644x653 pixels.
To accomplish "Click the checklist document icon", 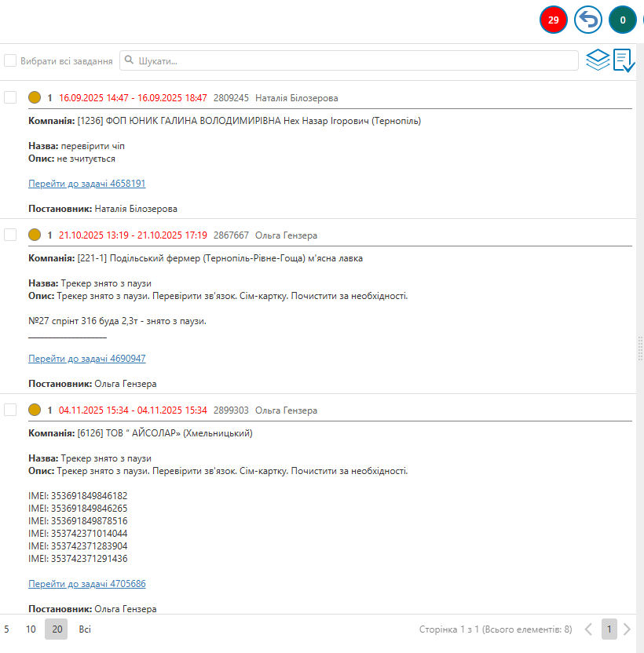I will click(624, 60).
